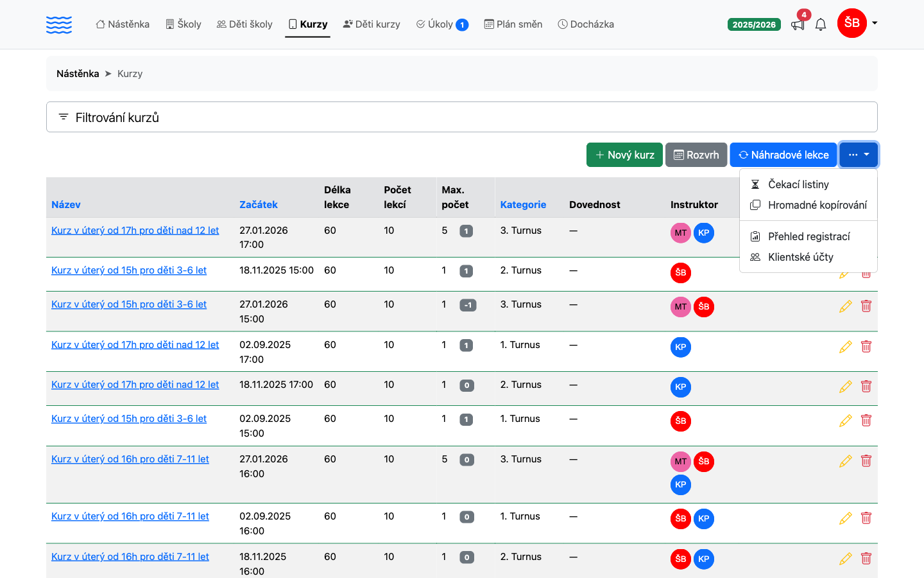
Task: Open Přehled registrací from the menu
Action: tap(809, 236)
